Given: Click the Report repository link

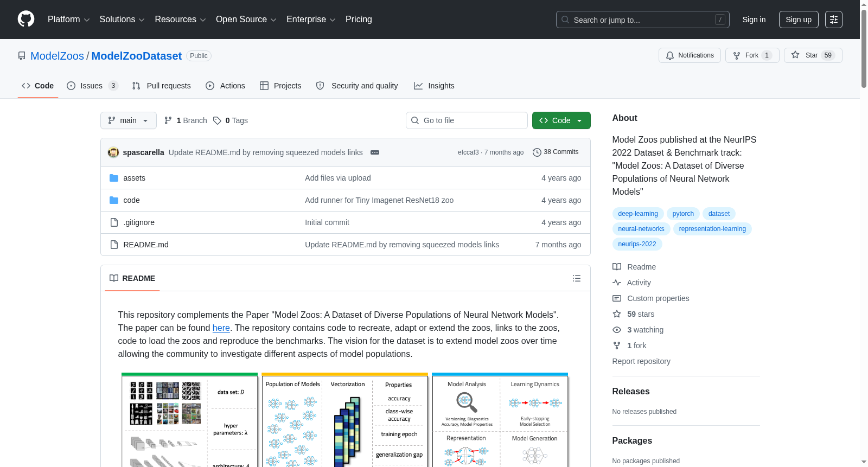Looking at the screenshot, I should point(641,361).
